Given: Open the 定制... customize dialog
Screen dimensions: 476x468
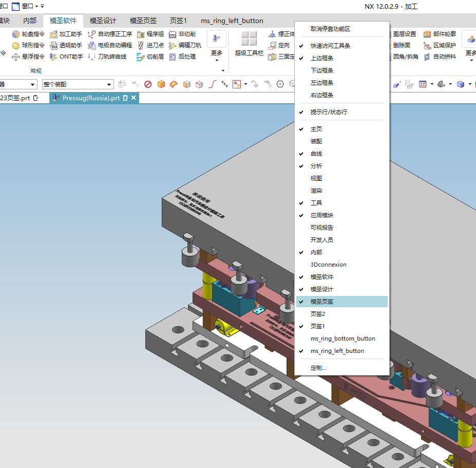Looking at the screenshot, I should click(x=342, y=368).
